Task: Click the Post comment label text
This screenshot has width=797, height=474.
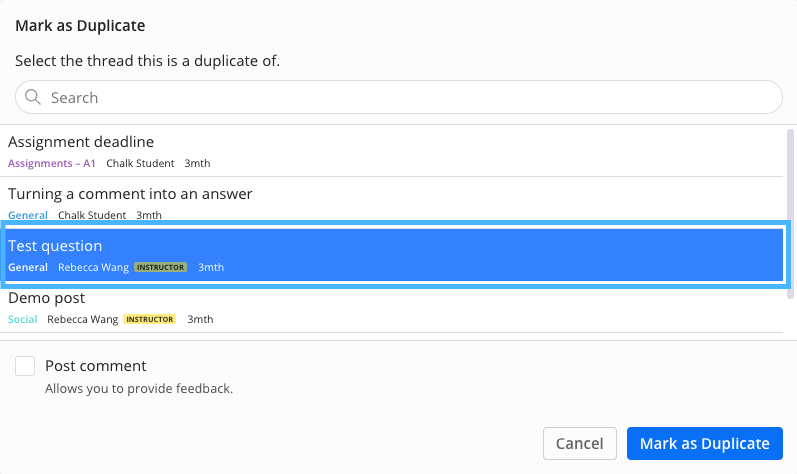Action: pyautogui.click(x=96, y=366)
